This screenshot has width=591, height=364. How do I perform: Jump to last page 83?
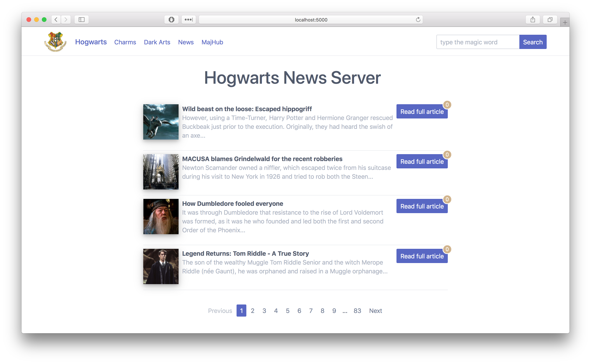click(x=357, y=311)
